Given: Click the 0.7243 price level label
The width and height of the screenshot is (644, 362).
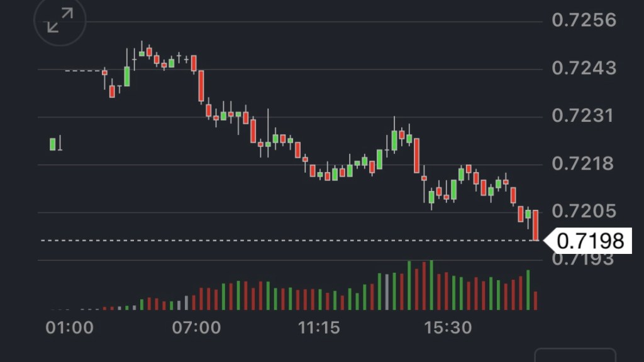Looking at the screenshot, I should tap(584, 68).
